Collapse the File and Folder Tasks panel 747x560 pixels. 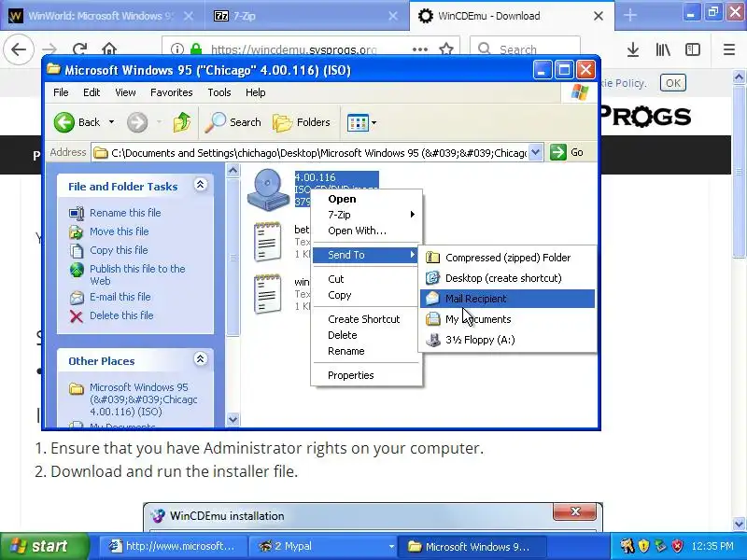point(201,185)
